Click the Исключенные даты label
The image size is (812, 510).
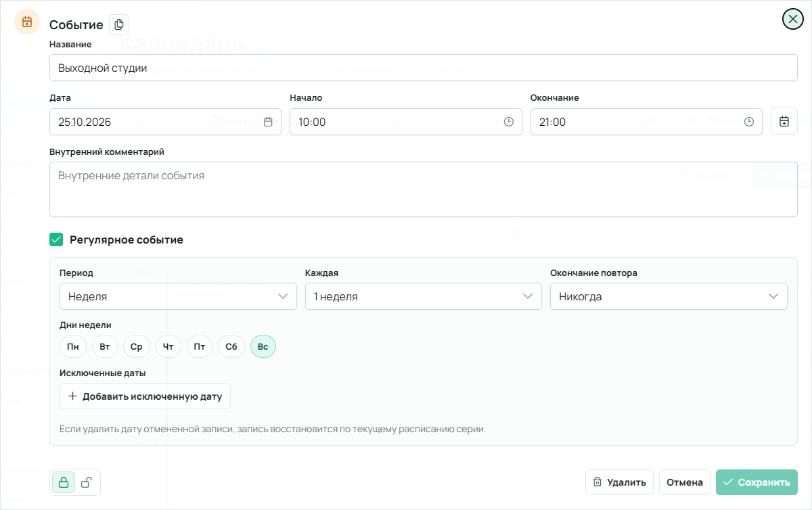tap(103, 373)
